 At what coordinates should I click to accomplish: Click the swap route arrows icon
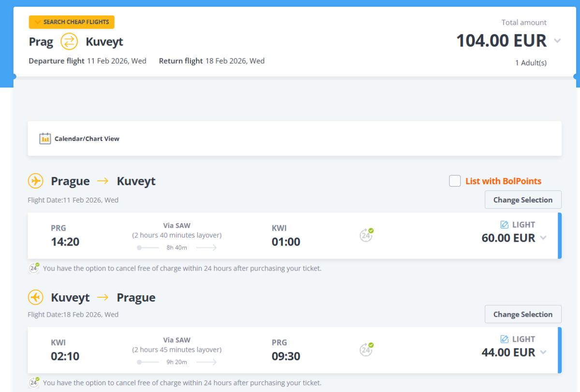69,42
